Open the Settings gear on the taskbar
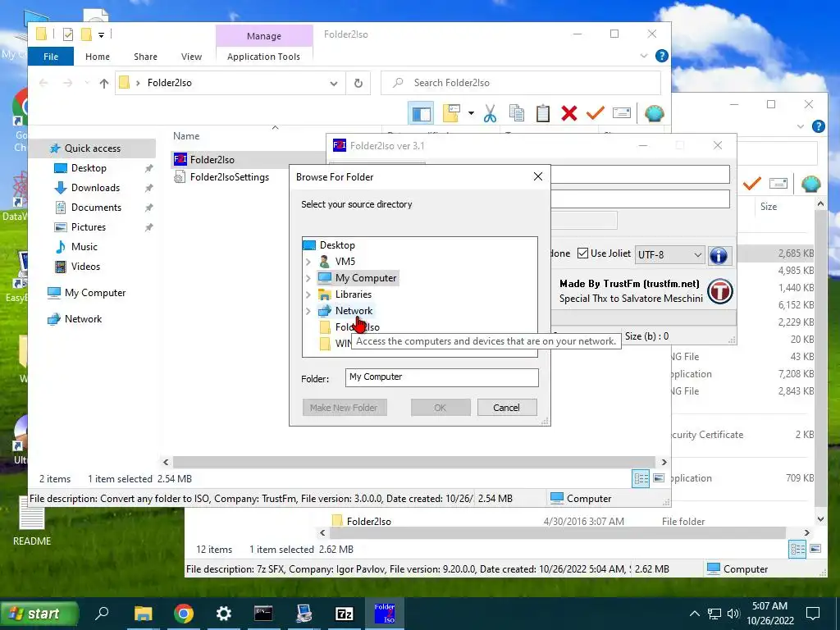Screen dimensions: 840x630 point(223,614)
